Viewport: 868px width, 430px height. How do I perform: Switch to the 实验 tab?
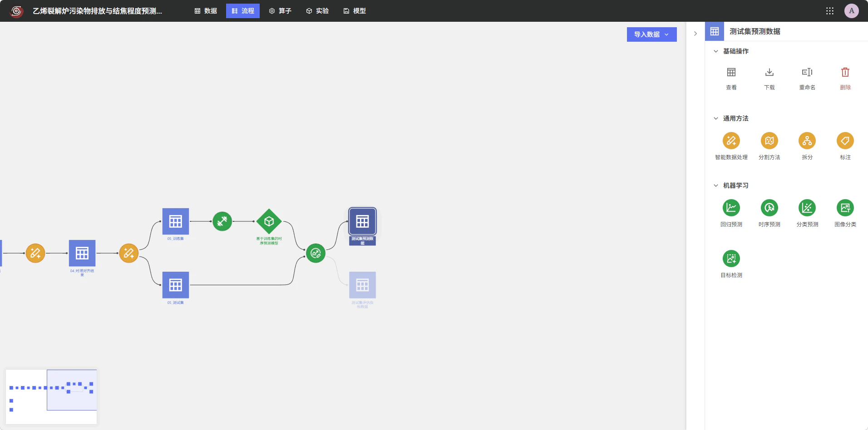pos(317,11)
